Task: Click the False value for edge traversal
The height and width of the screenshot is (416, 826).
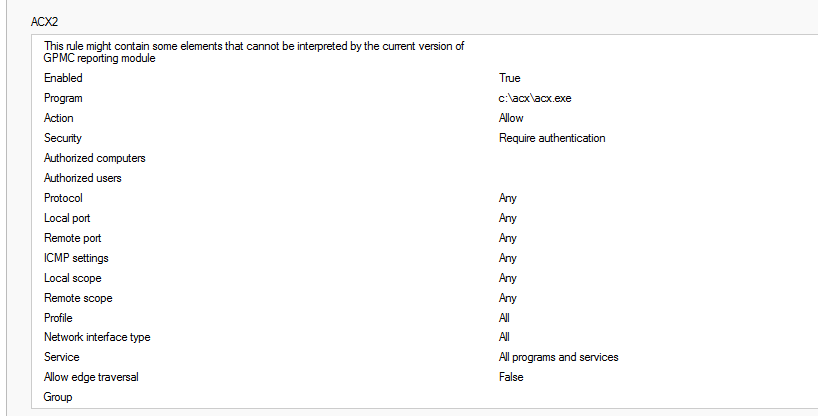Action: (x=511, y=377)
